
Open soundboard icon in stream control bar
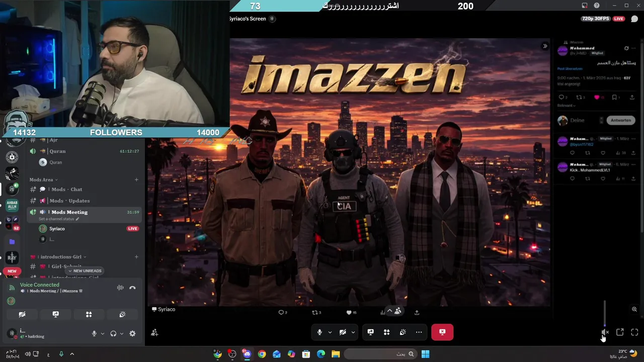403,332
